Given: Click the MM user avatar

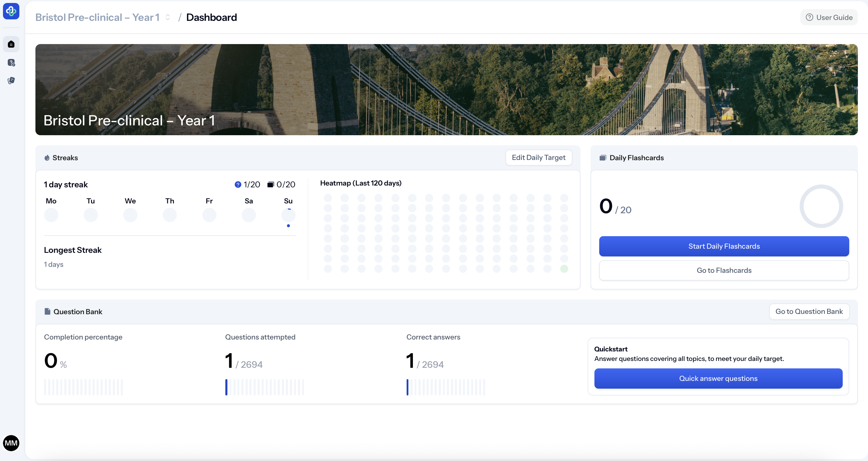Looking at the screenshot, I should point(11,443).
